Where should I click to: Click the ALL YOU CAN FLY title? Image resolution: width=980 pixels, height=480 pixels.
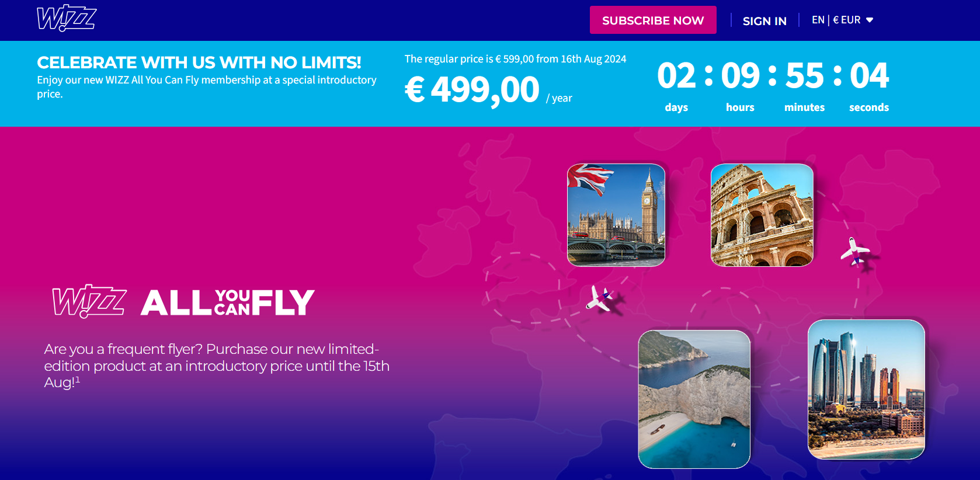click(228, 302)
